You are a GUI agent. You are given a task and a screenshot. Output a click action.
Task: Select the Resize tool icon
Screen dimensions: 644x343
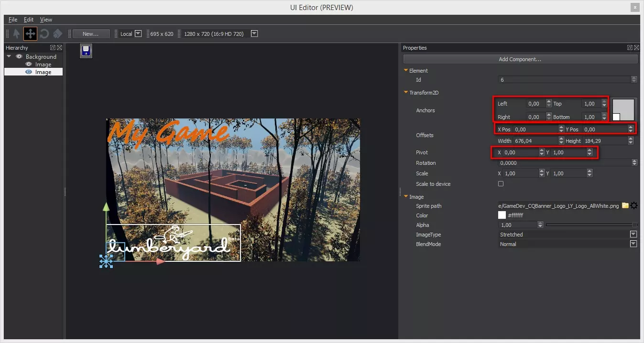[57, 33]
